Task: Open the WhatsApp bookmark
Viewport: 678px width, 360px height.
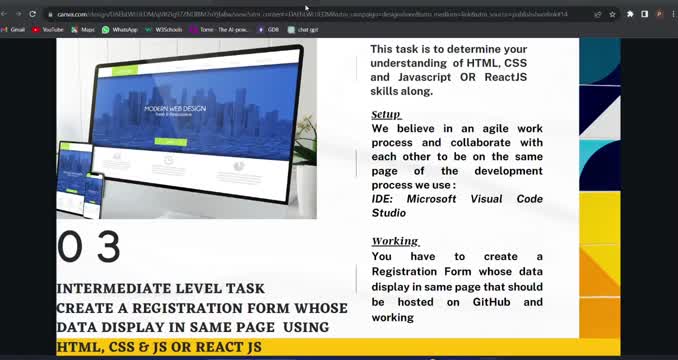Action: tap(120, 30)
